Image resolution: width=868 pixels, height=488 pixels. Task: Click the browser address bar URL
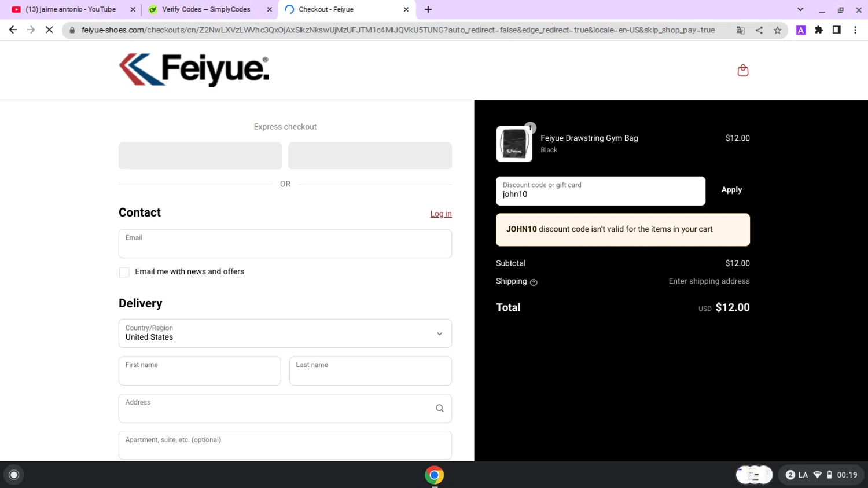tap(398, 30)
